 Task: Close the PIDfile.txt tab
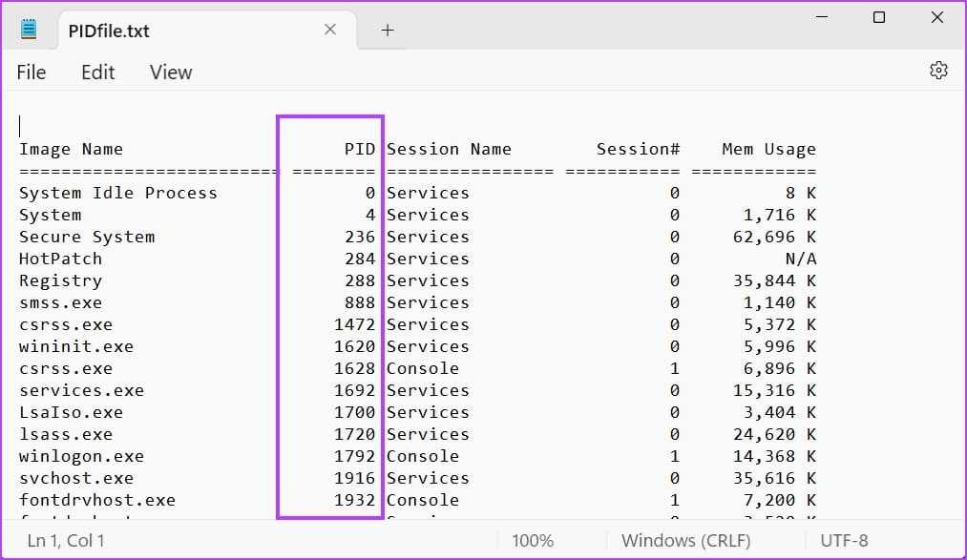point(330,30)
